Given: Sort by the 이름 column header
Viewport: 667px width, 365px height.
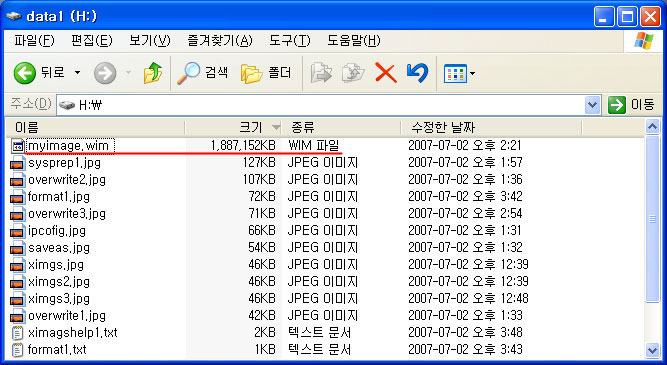Looking at the screenshot, I should click(95, 127).
